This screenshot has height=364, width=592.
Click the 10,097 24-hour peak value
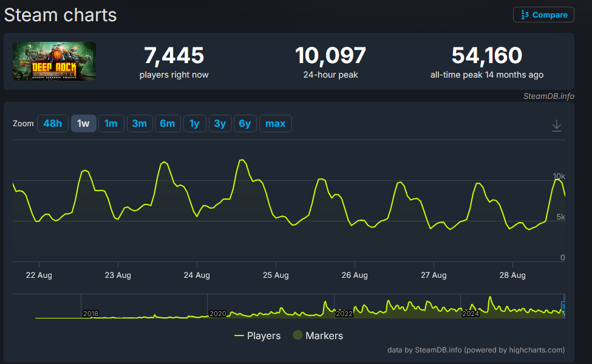pos(330,55)
